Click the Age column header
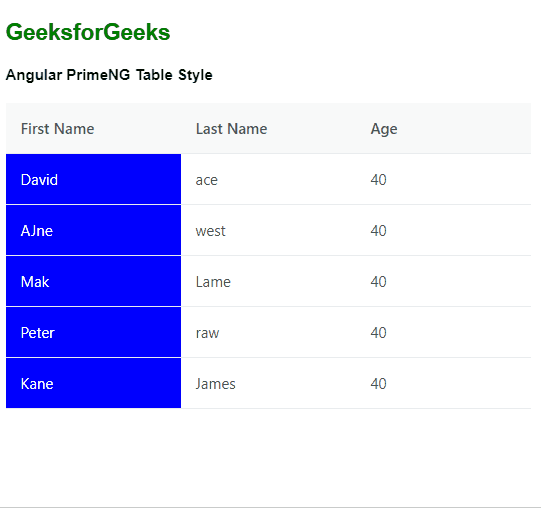541x508 pixels. tap(443, 128)
